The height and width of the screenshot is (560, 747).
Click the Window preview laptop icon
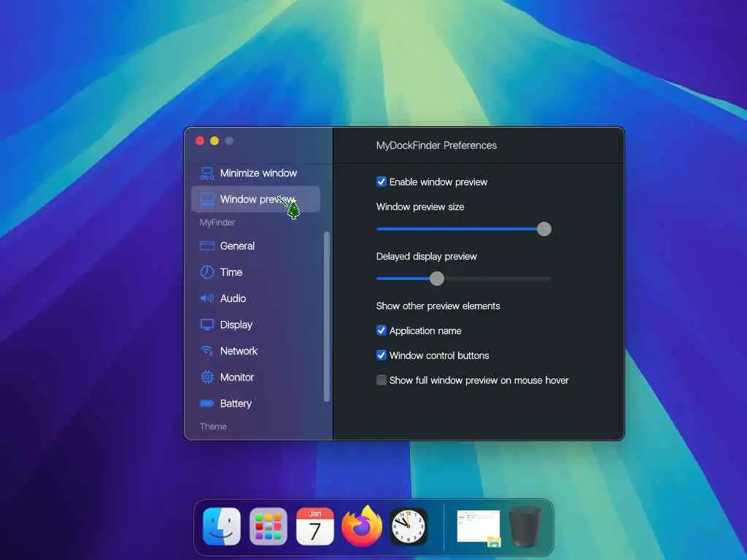click(206, 199)
